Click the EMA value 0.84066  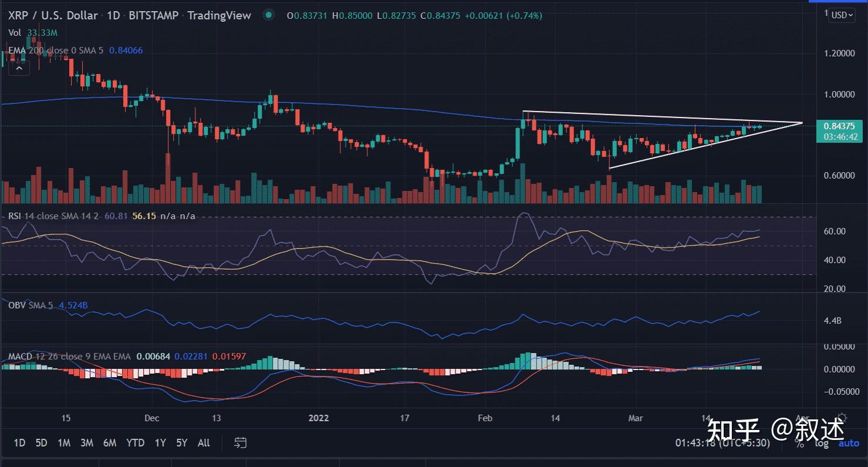coord(126,51)
